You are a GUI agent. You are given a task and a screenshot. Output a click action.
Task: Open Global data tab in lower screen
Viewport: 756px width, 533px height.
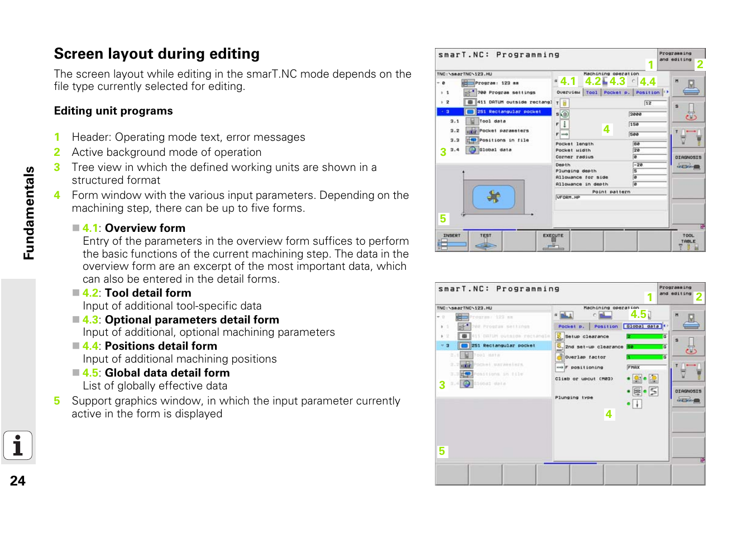pyautogui.click(x=643, y=326)
